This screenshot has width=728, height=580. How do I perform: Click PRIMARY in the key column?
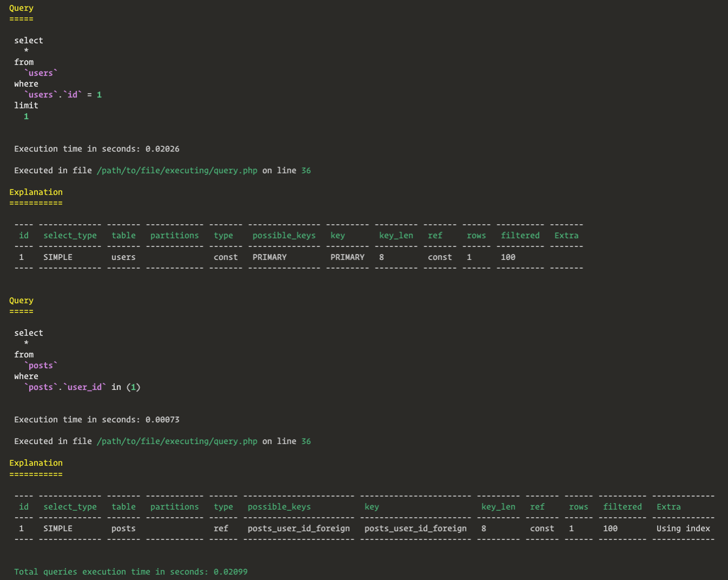pos(347,257)
